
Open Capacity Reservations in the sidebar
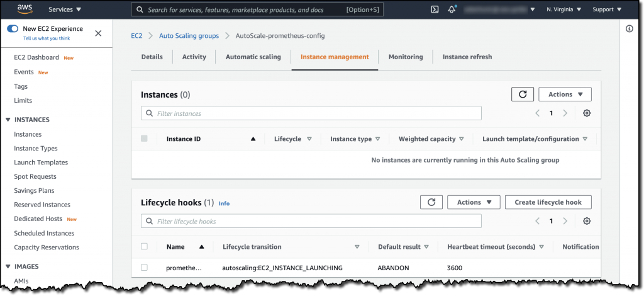point(47,247)
